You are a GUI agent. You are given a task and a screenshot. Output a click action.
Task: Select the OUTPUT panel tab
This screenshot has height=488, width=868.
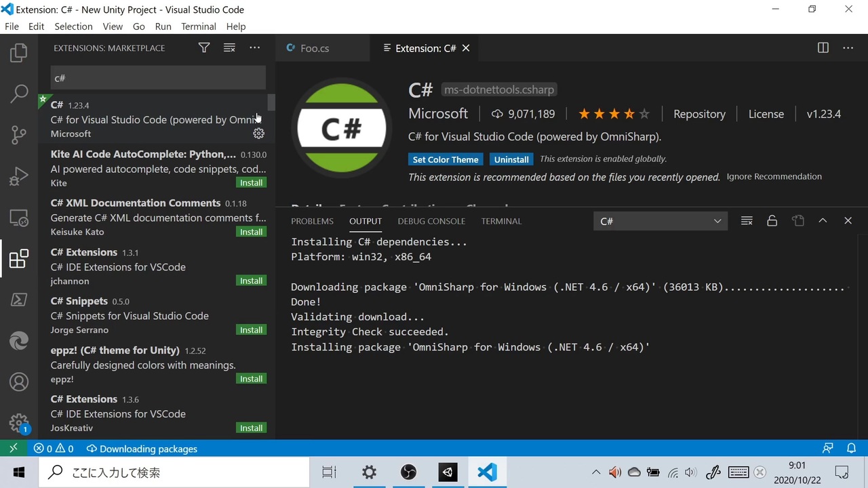(x=366, y=221)
